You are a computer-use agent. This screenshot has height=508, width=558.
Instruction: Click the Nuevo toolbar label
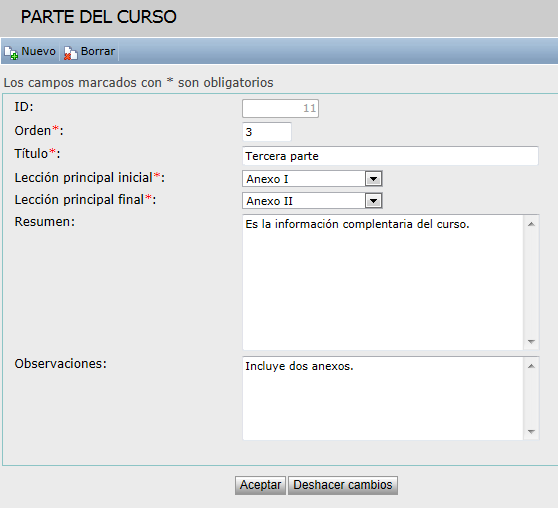pos(38,51)
